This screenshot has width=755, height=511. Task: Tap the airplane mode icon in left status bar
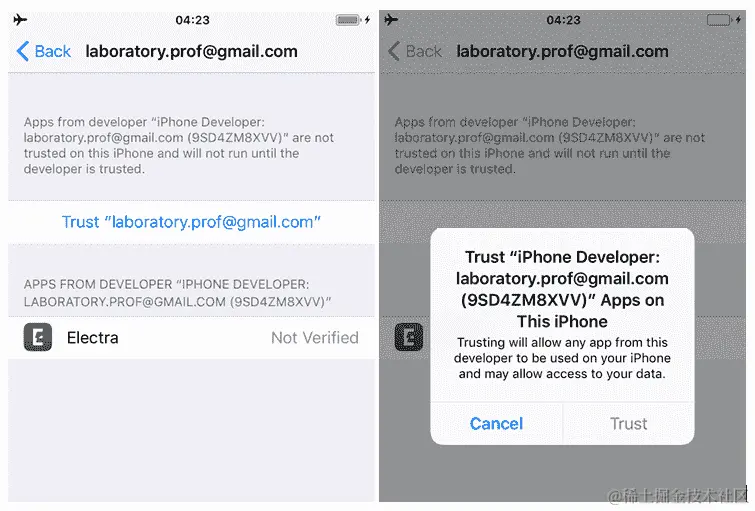20,20
